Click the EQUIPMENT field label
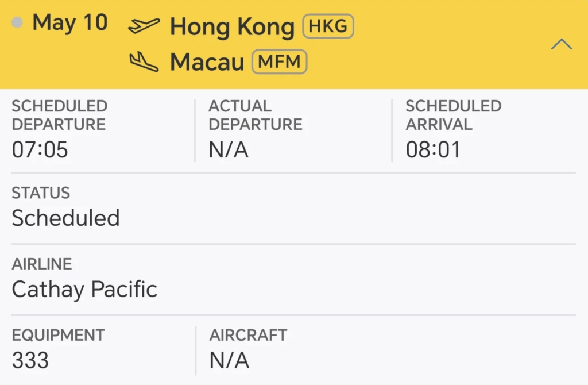Viewport: 588px width, 385px height. [58, 335]
